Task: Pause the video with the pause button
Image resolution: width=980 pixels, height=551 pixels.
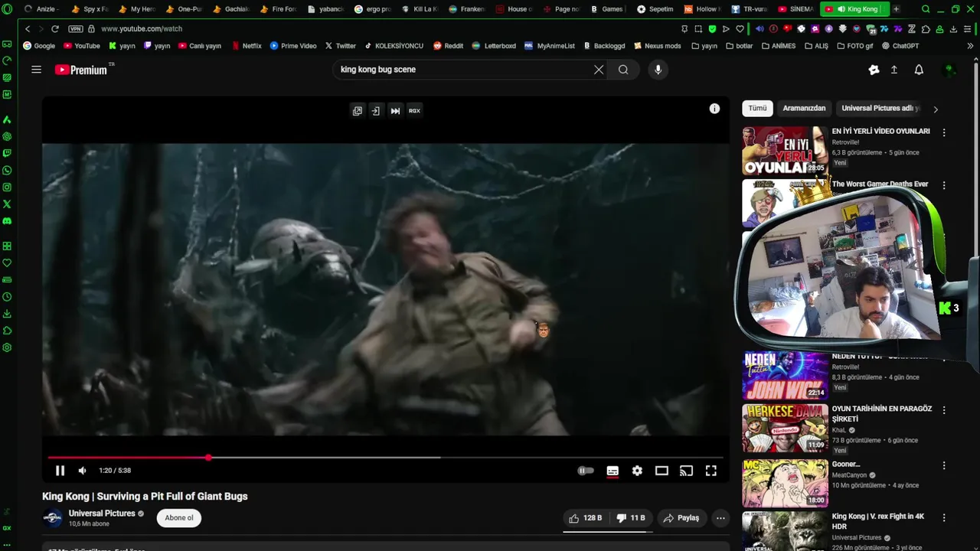Action: [60, 471]
